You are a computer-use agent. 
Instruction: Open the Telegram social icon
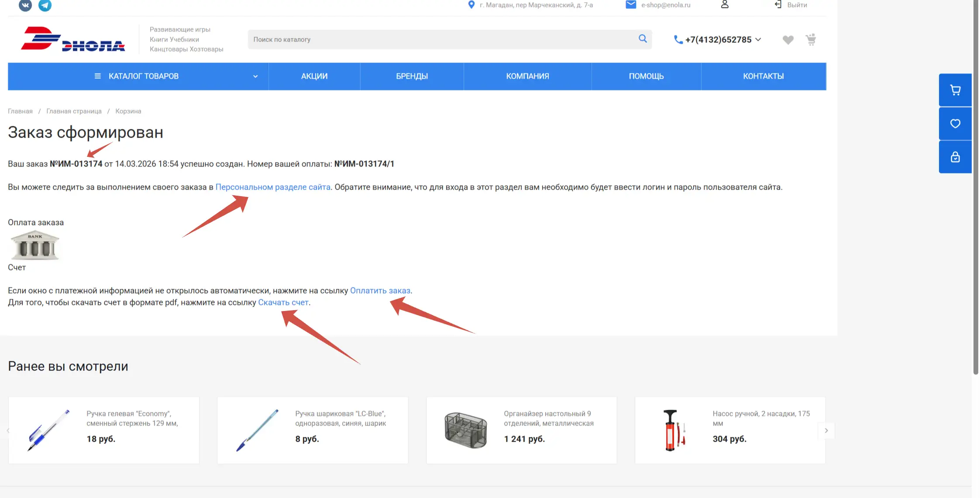(45, 5)
